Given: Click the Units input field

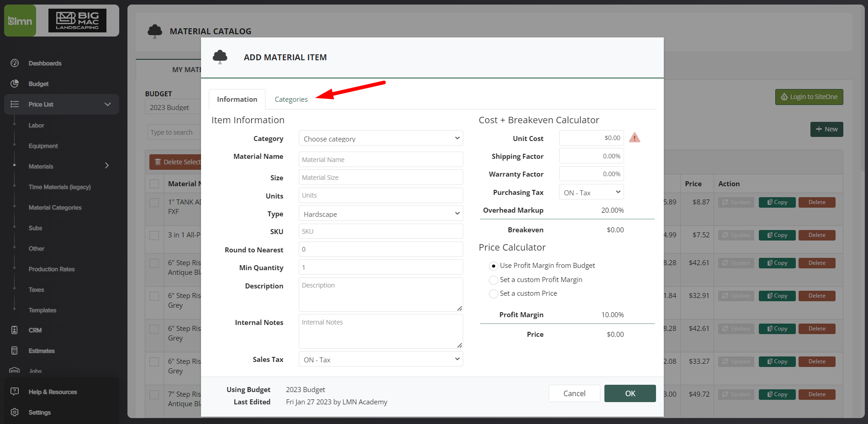Looking at the screenshot, I should coord(381,195).
